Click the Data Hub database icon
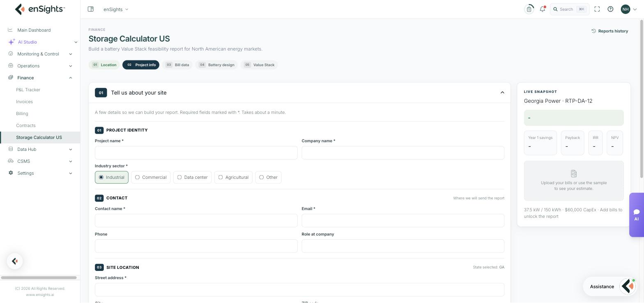The height and width of the screenshot is (303, 644). click(10, 149)
